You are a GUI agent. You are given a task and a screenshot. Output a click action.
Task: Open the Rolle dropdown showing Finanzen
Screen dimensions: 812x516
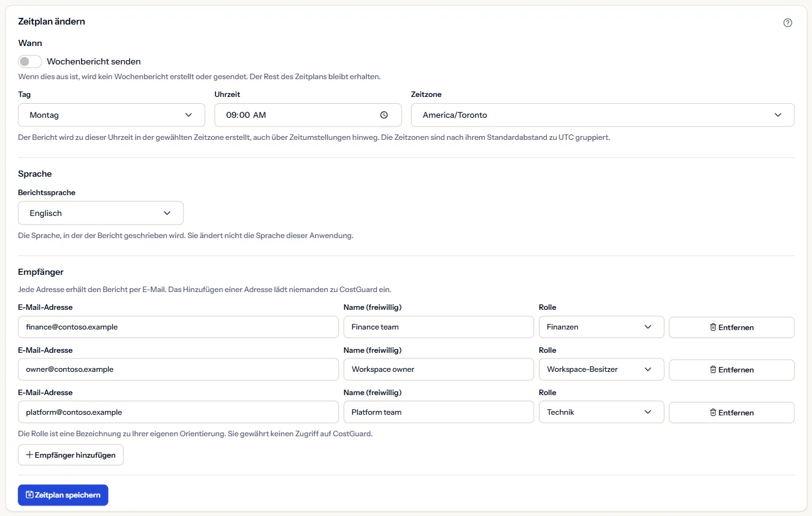pyautogui.click(x=601, y=327)
